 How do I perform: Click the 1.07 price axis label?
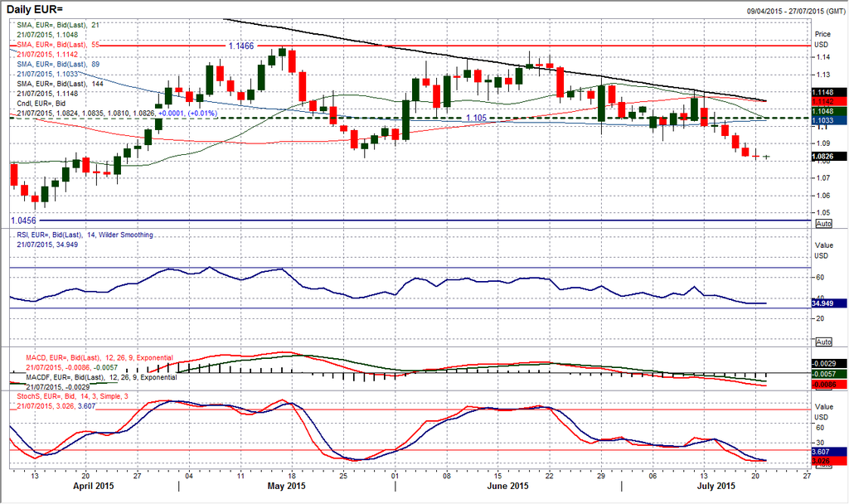(823, 177)
